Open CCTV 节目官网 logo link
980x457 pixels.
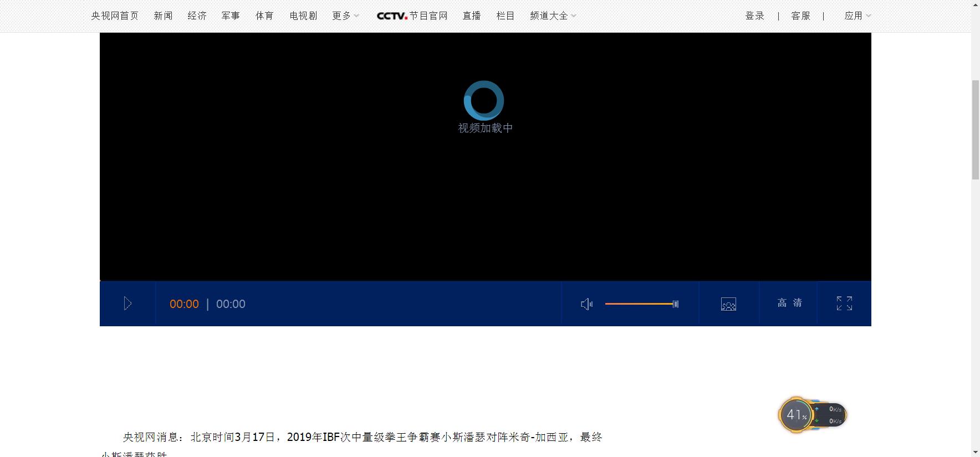(412, 16)
